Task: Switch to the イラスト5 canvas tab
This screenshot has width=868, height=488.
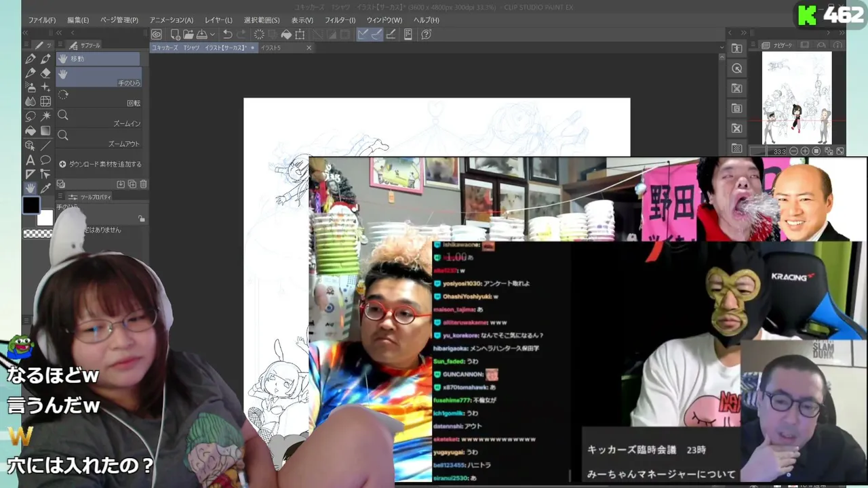Action: 271,48
